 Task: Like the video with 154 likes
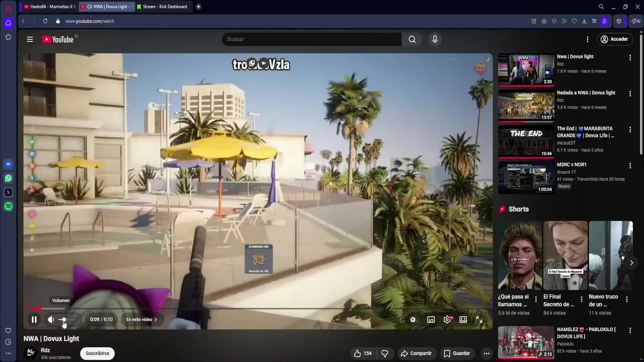coord(362,353)
